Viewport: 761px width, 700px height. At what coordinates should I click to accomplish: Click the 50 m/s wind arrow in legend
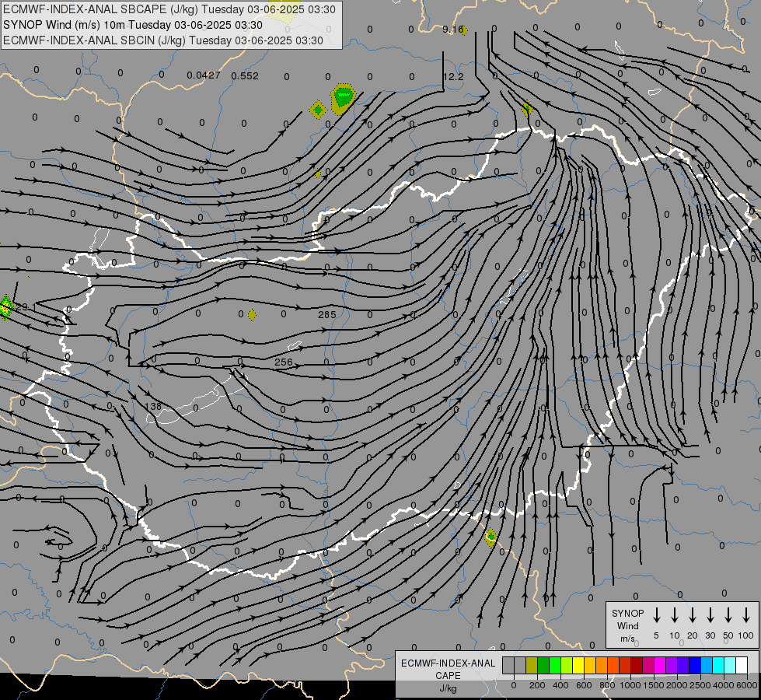point(728,615)
